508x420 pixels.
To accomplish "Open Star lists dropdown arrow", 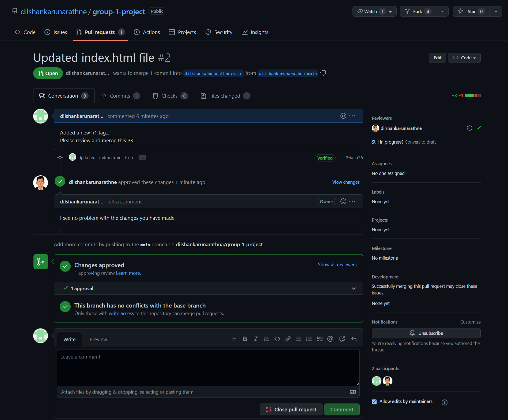I will click(x=496, y=11).
